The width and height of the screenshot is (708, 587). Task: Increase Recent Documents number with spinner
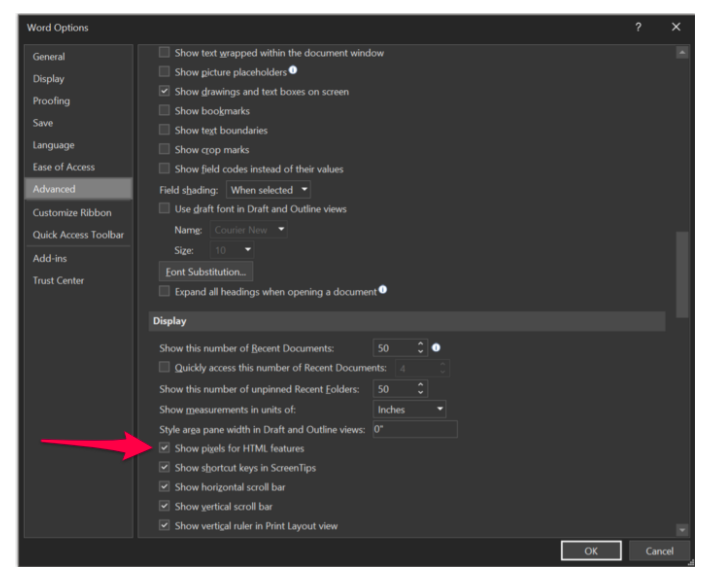[x=420, y=344]
